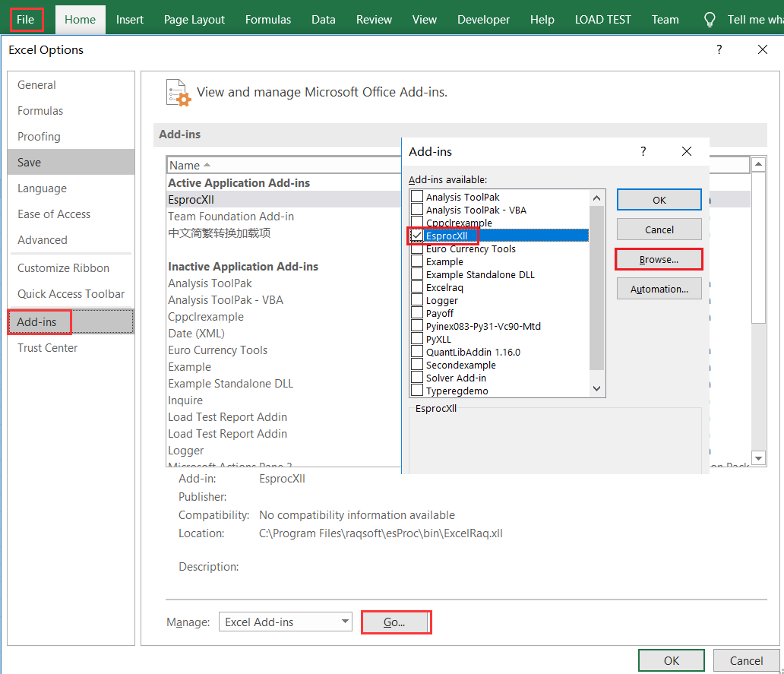The image size is (784, 674).
Task: Click the Tell me lightbulb icon
Action: click(x=710, y=20)
